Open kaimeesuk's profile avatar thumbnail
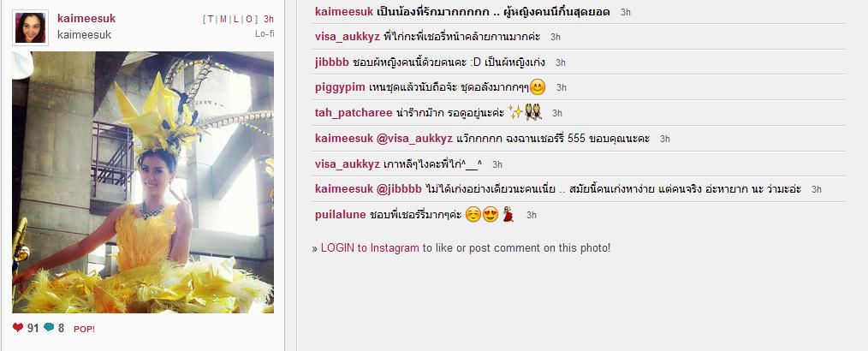This screenshot has height=351, width=868. point(31,27)
